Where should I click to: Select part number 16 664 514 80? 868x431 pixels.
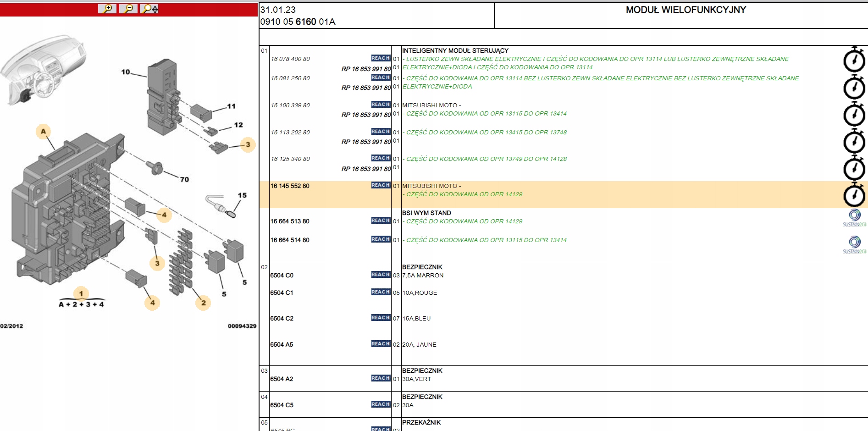(x=290, y=240)
